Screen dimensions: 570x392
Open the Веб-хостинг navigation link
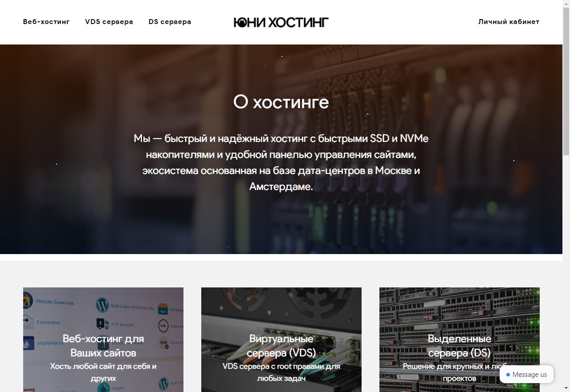pyautogui.click(x=46, y=22)
